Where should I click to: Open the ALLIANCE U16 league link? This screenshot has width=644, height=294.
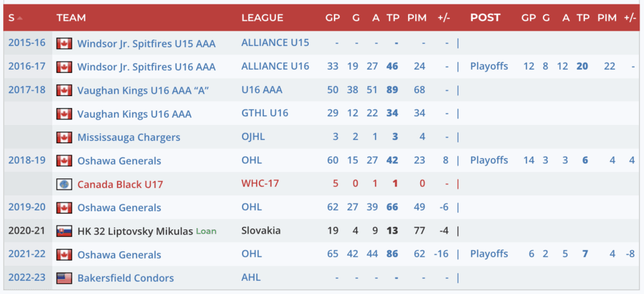[275, 67]
